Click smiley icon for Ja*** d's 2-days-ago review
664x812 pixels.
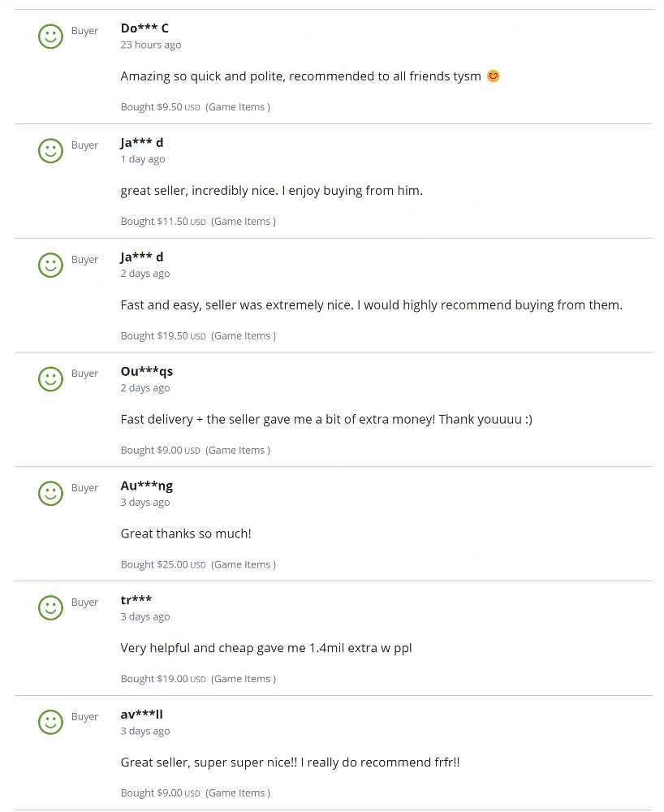50,266
